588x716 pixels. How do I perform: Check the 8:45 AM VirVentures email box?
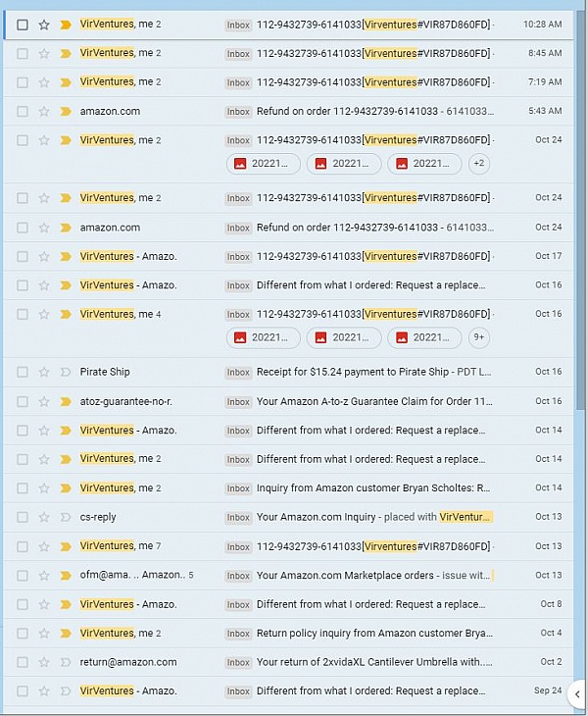(x=23, y=53)
